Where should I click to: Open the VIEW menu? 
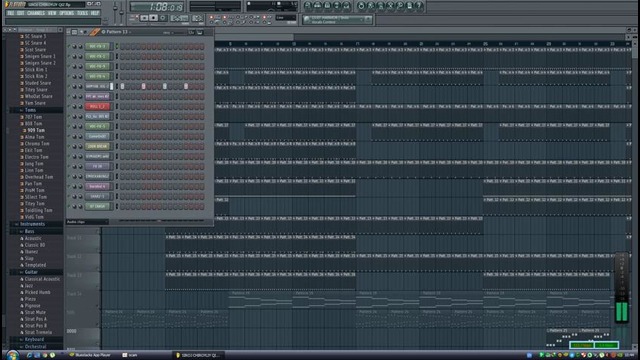(52, 13)
